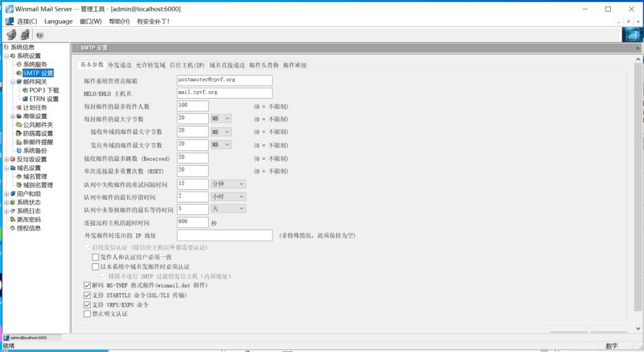Screen dimensions: 644x352
Task: Click the 防病毒设置 icon
Action: [19, 133]
